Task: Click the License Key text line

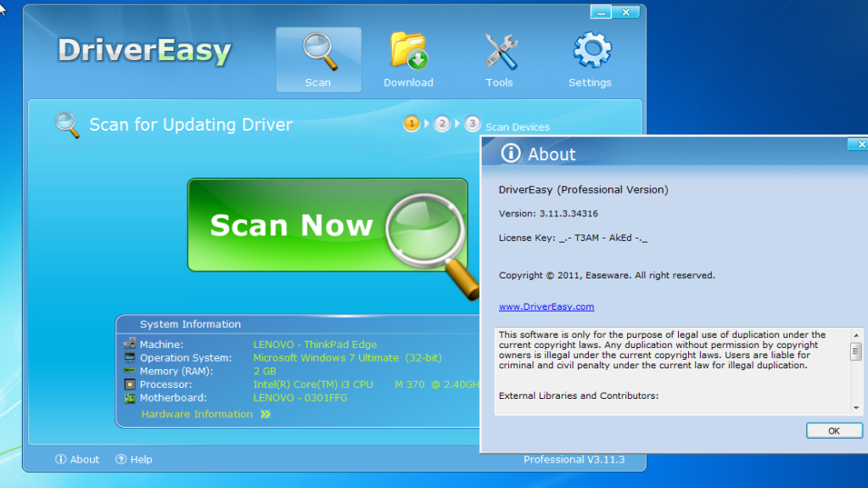Action: coord(573,238)
